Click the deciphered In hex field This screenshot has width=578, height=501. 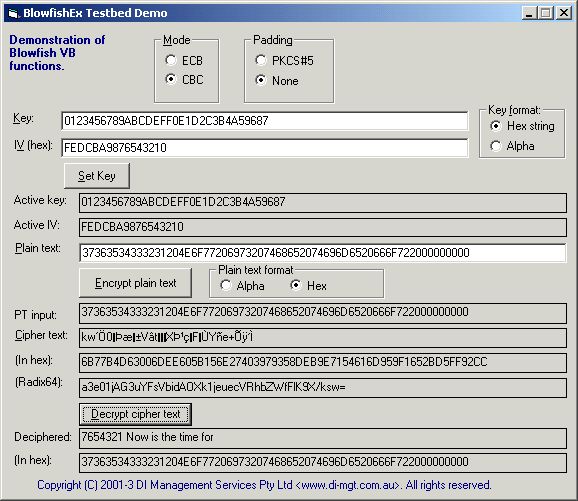click(323, 463)
